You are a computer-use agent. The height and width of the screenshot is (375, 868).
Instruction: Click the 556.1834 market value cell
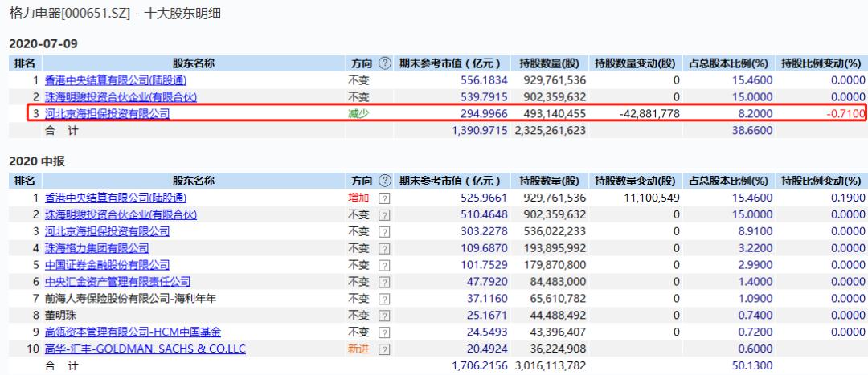click(484, 80)
